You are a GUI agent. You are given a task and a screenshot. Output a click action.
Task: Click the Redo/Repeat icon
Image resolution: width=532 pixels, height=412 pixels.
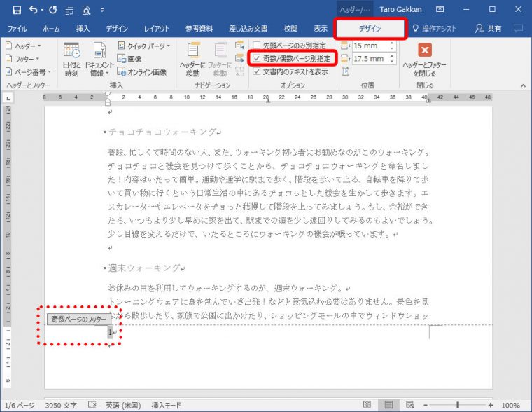pos(52,10)
